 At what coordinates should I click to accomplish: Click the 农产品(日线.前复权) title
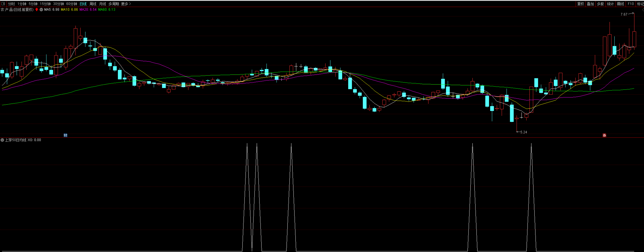coord(17,10)
